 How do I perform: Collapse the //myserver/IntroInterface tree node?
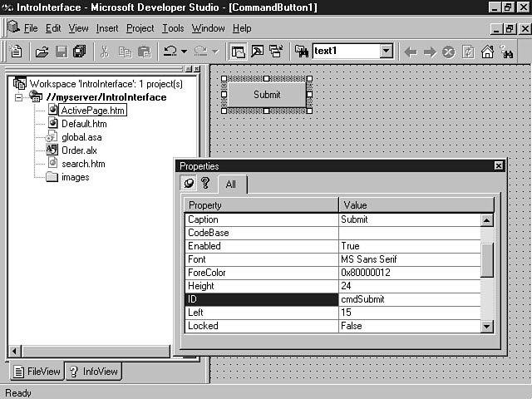point(19,97)
